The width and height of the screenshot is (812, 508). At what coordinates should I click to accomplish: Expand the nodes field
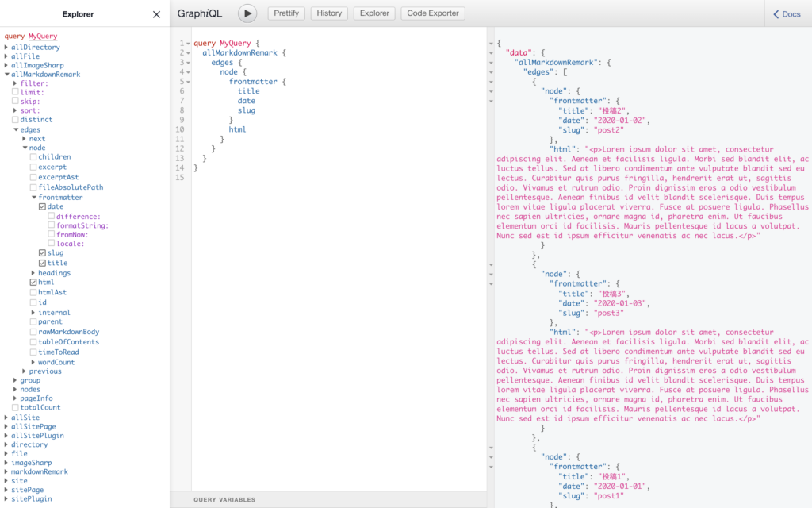(15, 389)
